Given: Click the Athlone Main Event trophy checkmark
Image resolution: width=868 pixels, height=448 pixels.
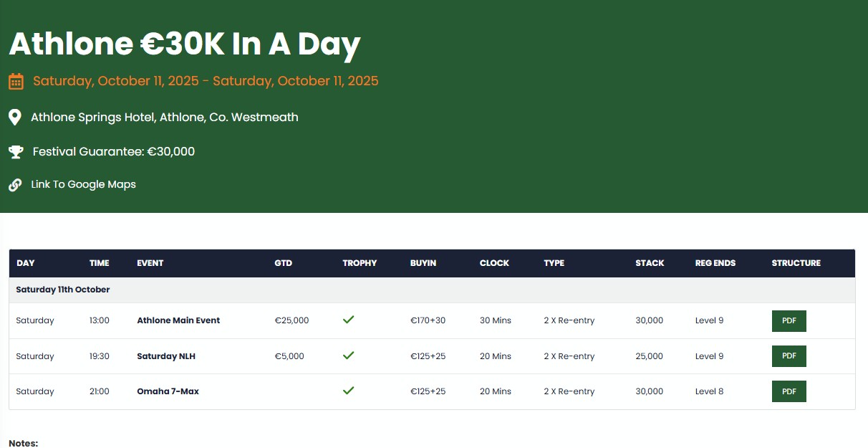Looking at the screenshot, I should pos(349,320).
